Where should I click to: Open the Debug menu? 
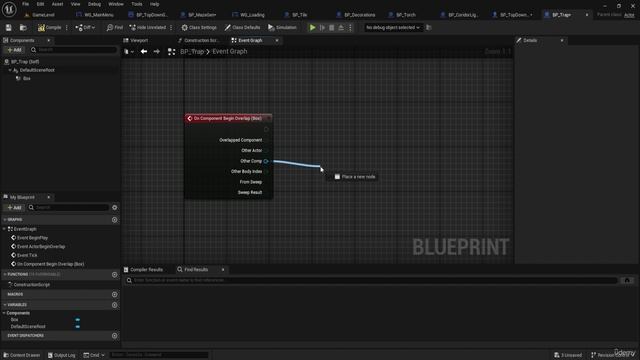coord(94,4)
